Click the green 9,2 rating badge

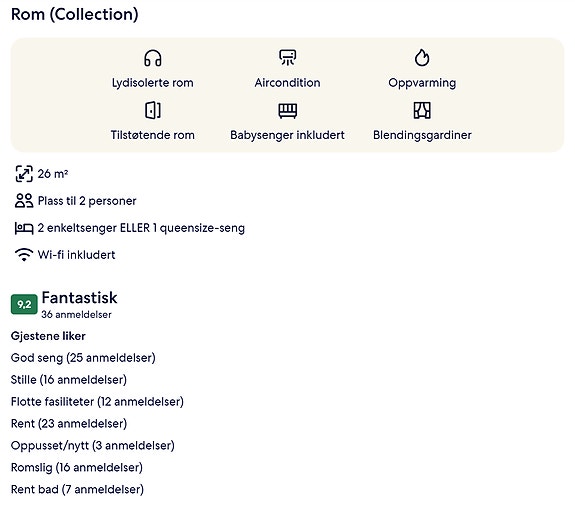[x=24, y=304]
